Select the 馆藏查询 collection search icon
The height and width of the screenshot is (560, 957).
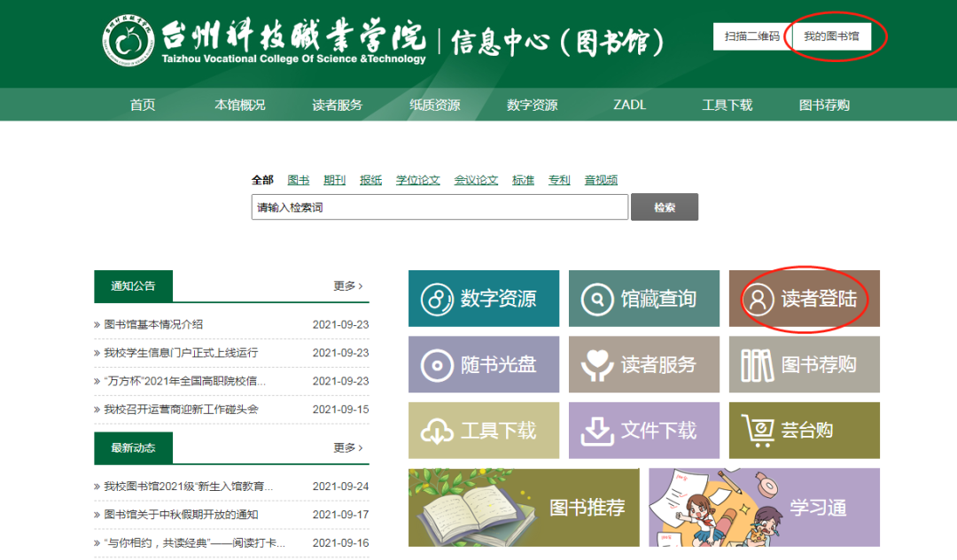[643, 299]
